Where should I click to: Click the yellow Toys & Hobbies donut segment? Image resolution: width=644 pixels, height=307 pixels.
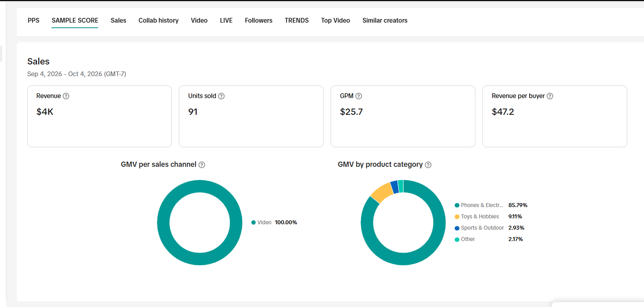tap(382, 192)
